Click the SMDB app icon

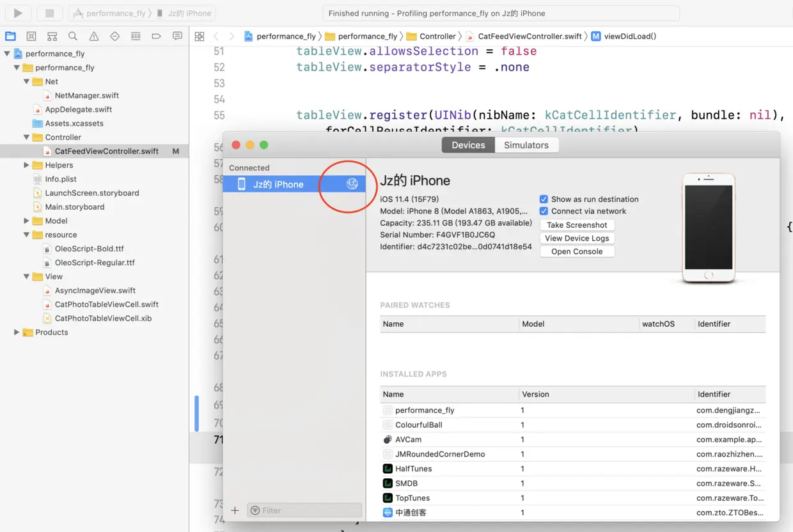click(388, 483)
